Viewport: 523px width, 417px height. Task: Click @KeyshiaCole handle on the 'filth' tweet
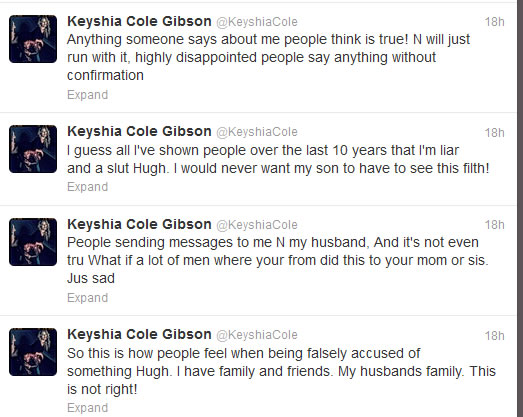(x=257, y=132)
